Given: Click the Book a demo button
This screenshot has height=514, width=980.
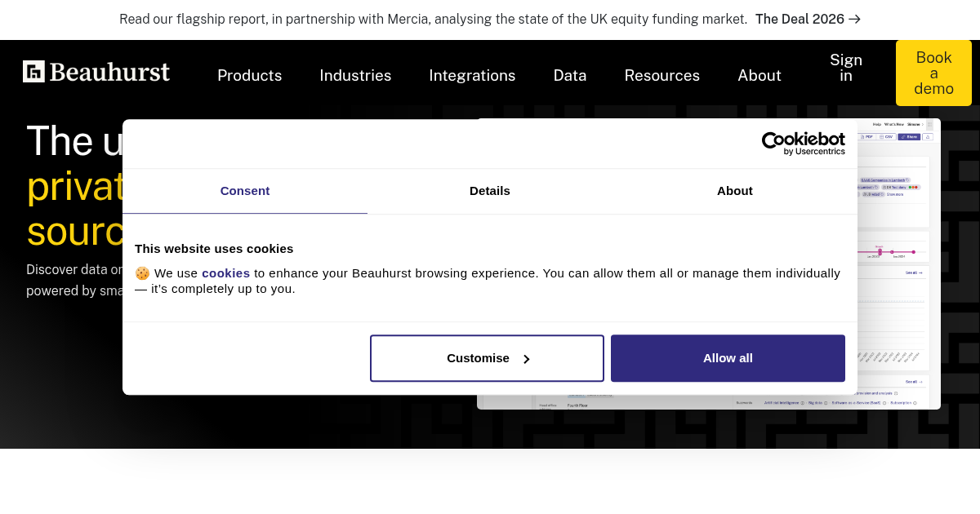Looking at the screenshot, I should coord(933,73).
